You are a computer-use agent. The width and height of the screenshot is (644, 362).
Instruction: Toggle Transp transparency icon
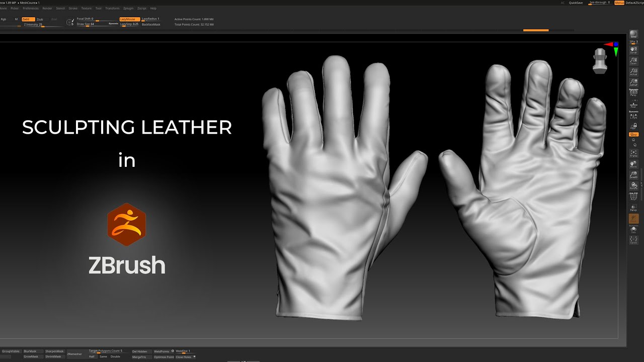click(x=633, y=208)
